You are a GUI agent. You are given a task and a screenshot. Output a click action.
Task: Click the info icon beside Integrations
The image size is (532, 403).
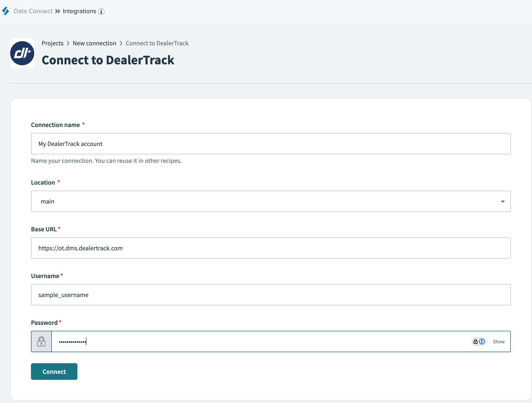coord(101,12)
